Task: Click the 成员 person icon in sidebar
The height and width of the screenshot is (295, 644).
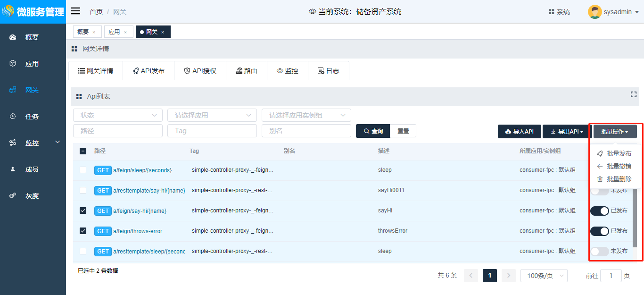Action: (13, 169)
